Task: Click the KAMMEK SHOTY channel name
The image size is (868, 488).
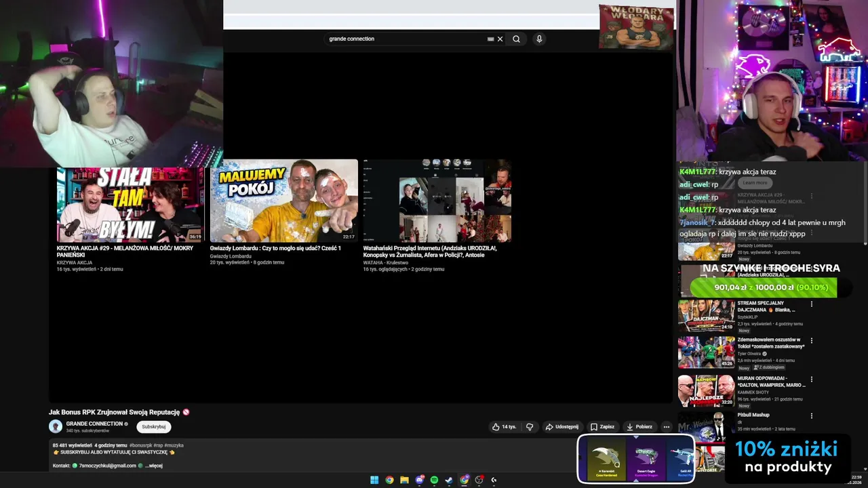Action: pos(753,392)
